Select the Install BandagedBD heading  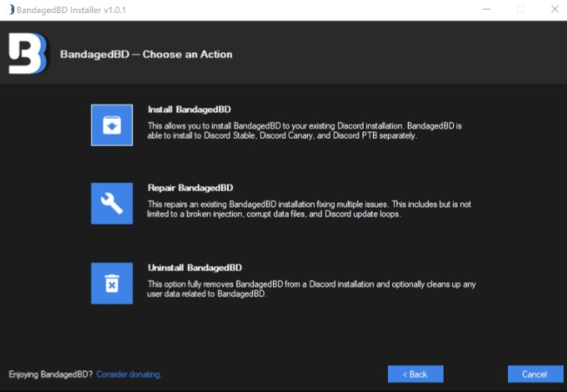pyautogui.click(x=189, y=110)
